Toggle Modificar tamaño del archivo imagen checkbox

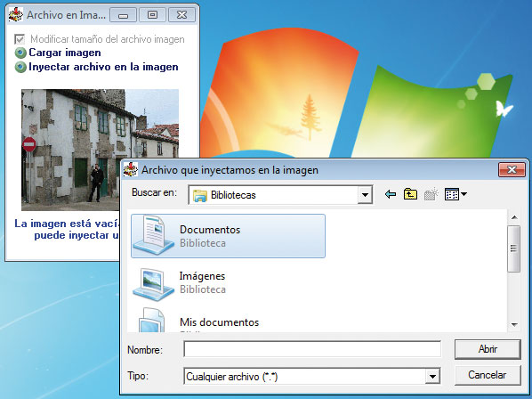(20, 39)
